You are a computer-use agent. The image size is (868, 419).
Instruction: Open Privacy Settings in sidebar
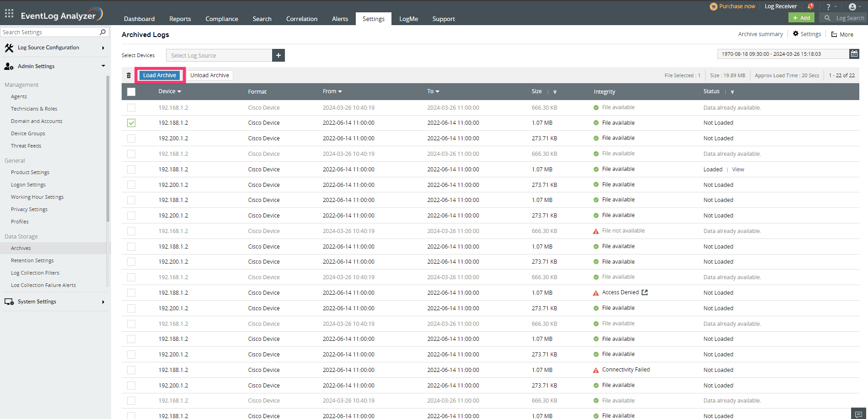coord(29,209)
